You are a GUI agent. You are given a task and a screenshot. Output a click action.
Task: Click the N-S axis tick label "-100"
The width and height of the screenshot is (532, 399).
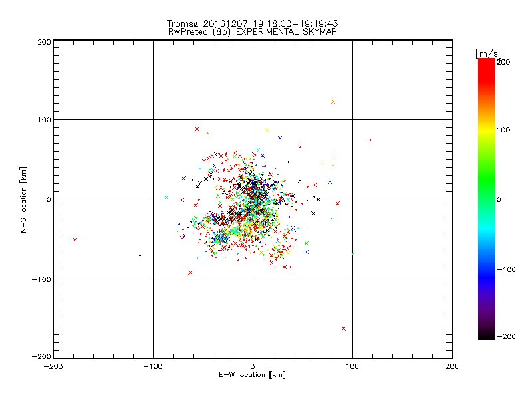pyautogui.click(x=41, y=279)
